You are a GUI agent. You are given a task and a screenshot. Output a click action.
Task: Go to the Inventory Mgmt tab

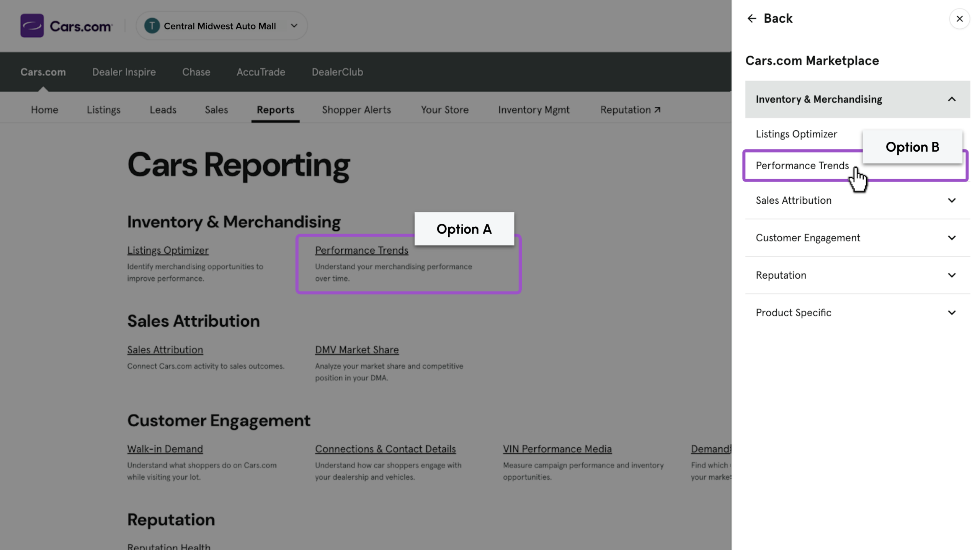(x=534, y=110)
